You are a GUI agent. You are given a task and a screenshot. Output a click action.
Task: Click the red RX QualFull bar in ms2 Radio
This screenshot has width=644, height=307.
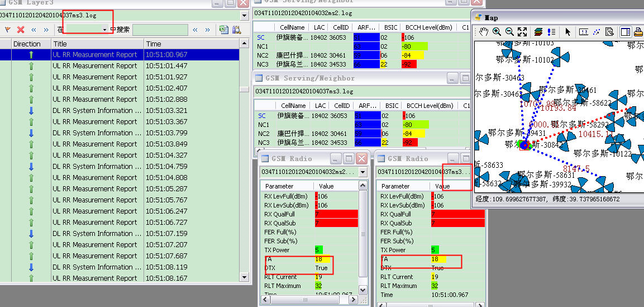coord(336,214)
